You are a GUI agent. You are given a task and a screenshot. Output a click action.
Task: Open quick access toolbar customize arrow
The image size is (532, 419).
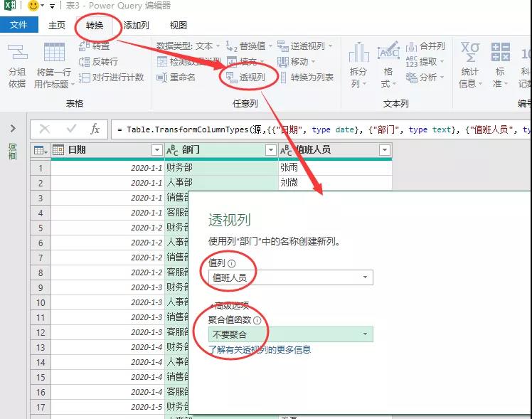[x=52, y=6]
